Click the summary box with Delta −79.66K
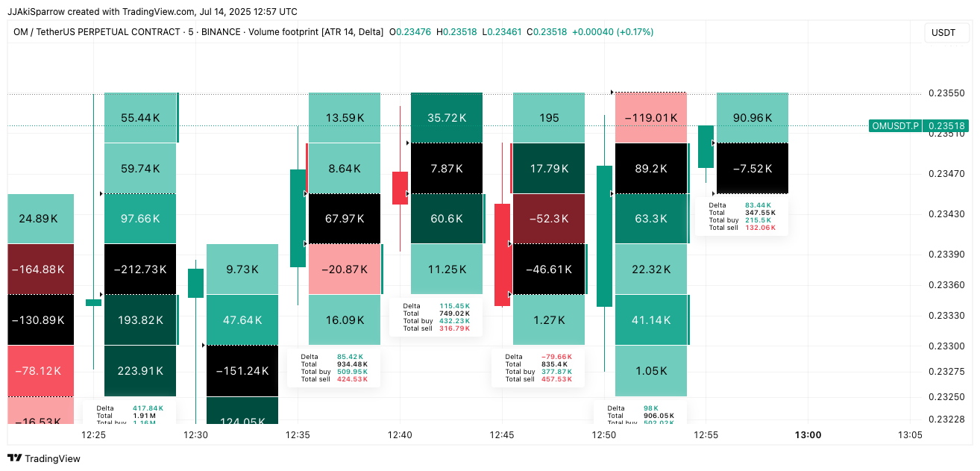 click(538, 368)
